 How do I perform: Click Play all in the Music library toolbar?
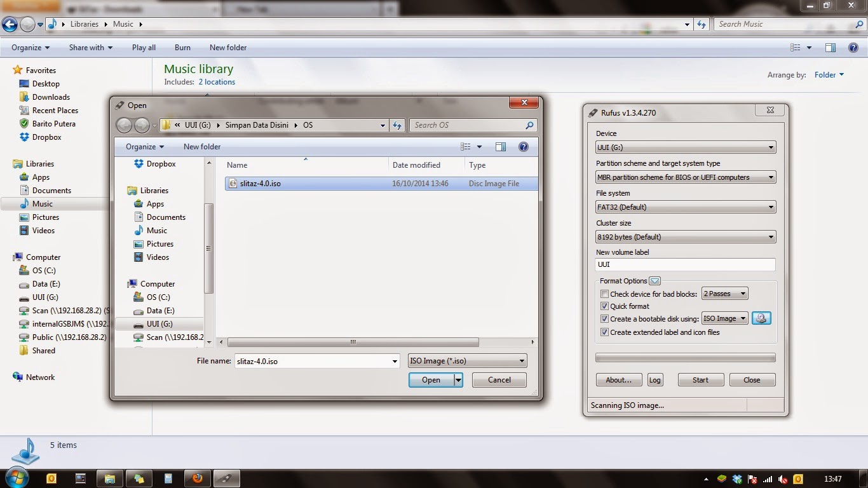pos(144,48)
